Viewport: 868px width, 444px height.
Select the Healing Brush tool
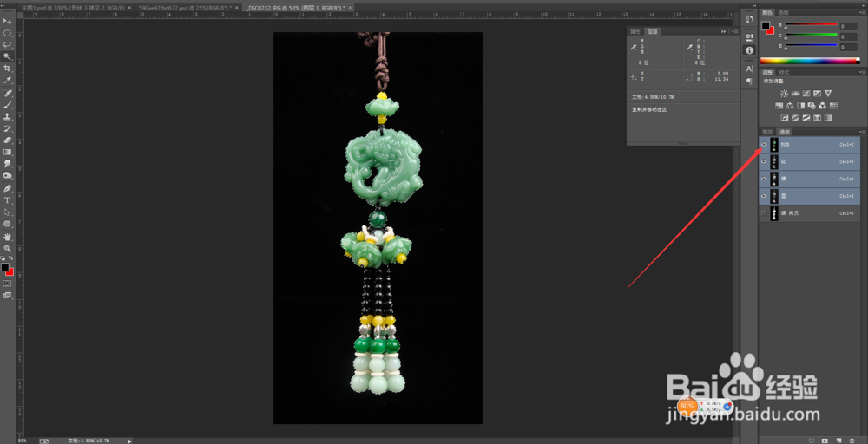[x=7, y=93]
